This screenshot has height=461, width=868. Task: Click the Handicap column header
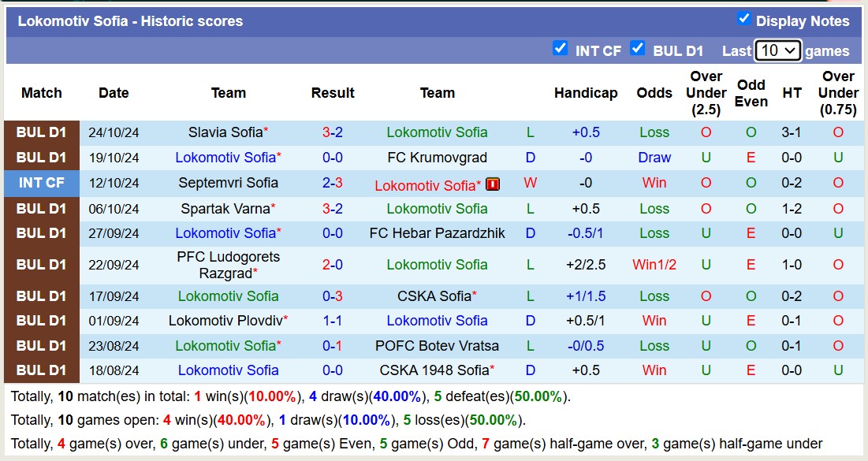click(x=586, y=93)
